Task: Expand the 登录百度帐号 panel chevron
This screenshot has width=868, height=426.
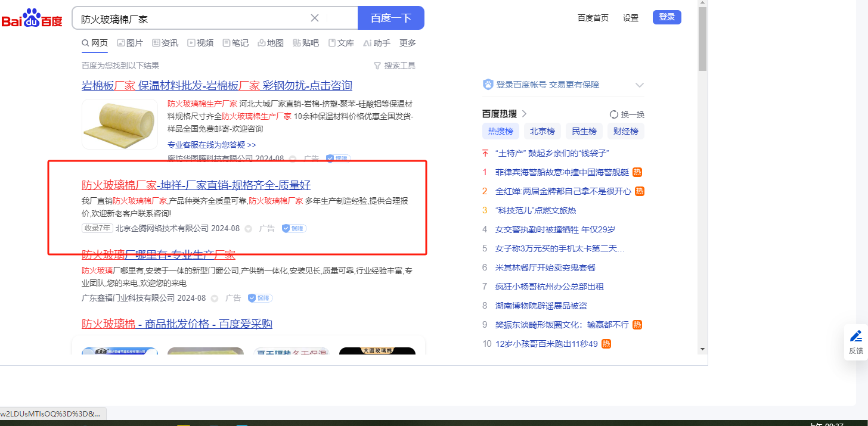Action: click(x=639, y=85)
